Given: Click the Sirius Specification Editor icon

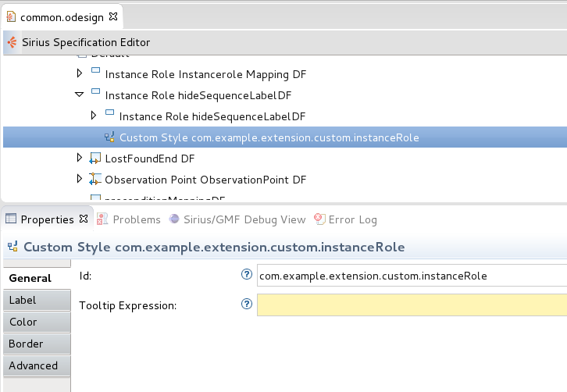Looking at the screenshot, I should [12, 42].
